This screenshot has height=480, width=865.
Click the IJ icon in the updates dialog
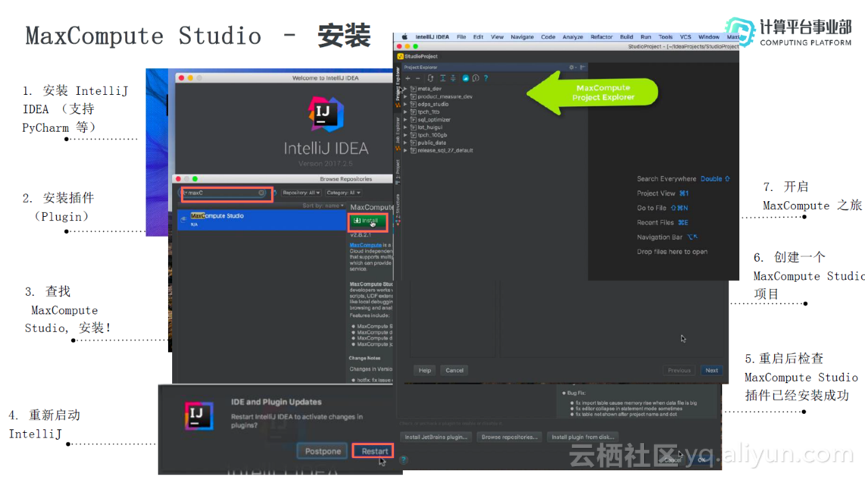(x=199, y=415)
